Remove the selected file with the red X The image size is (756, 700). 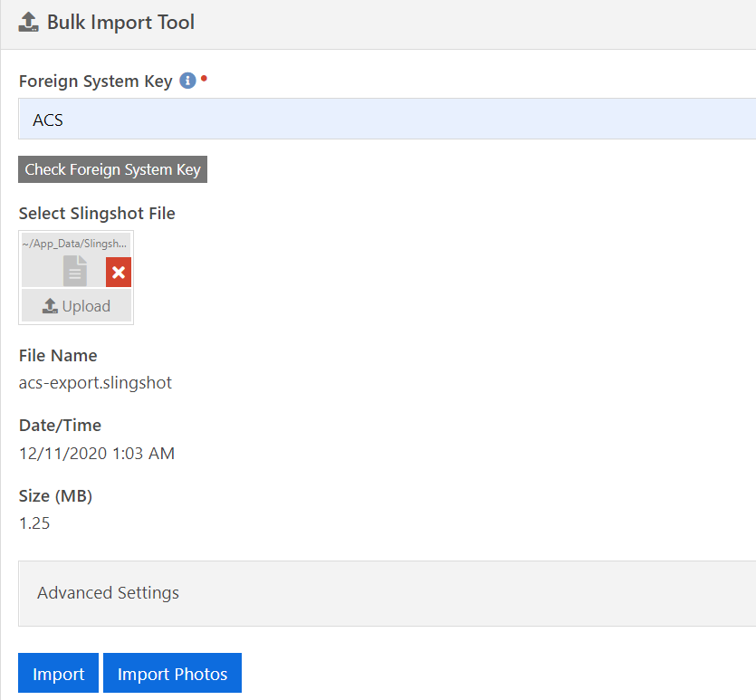click(x=119, y=272)
